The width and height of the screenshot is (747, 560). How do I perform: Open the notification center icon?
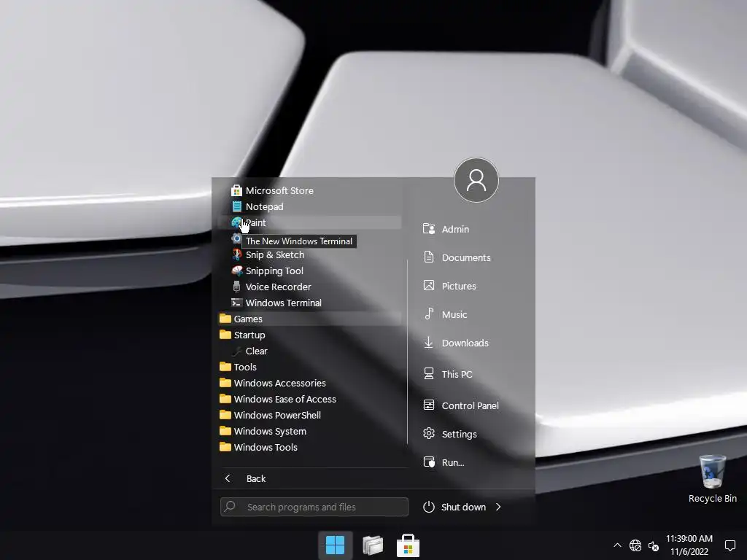pos(729,545)
